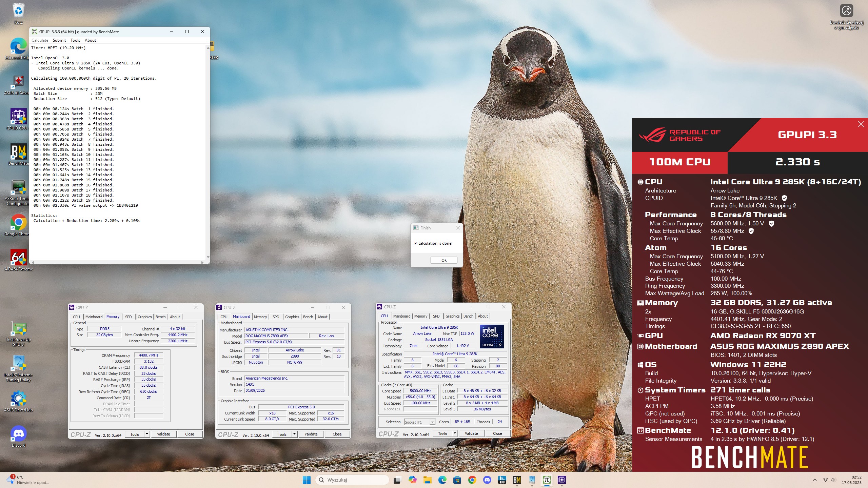This screenshot has width=868, height=488.
Task: Open Calculate menu in GPUPI
Action: 40,40
